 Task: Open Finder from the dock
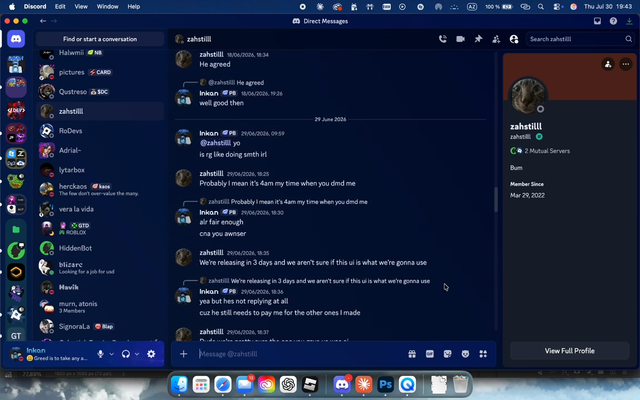[179, 384]
